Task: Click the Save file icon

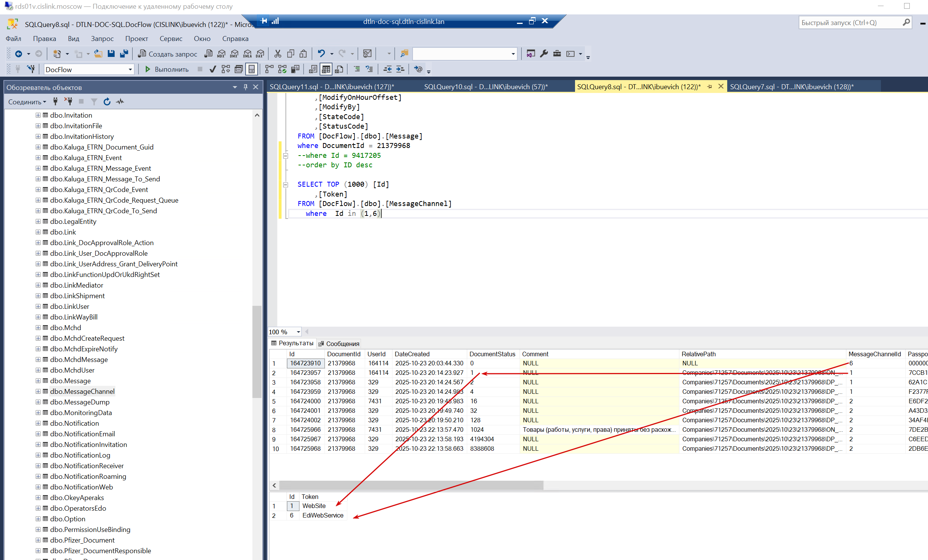Action: [x=111, y=54]
